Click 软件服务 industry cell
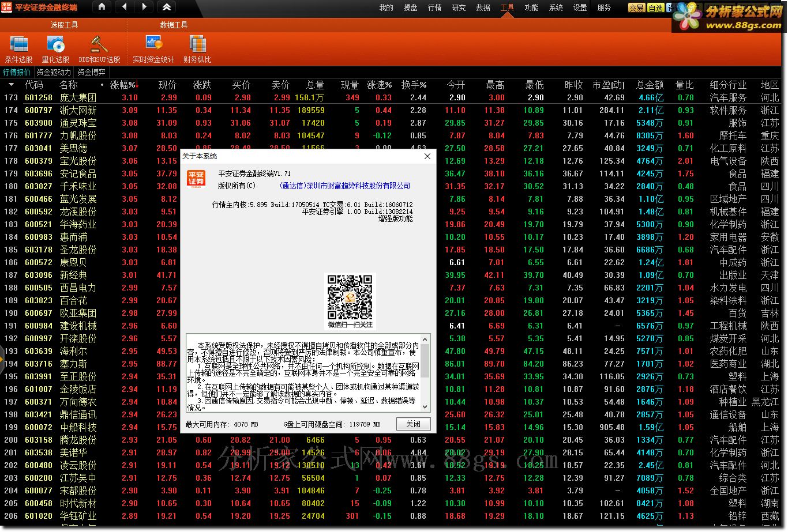The height and width of the screenshot is (532, 788). tap(728, 110)
